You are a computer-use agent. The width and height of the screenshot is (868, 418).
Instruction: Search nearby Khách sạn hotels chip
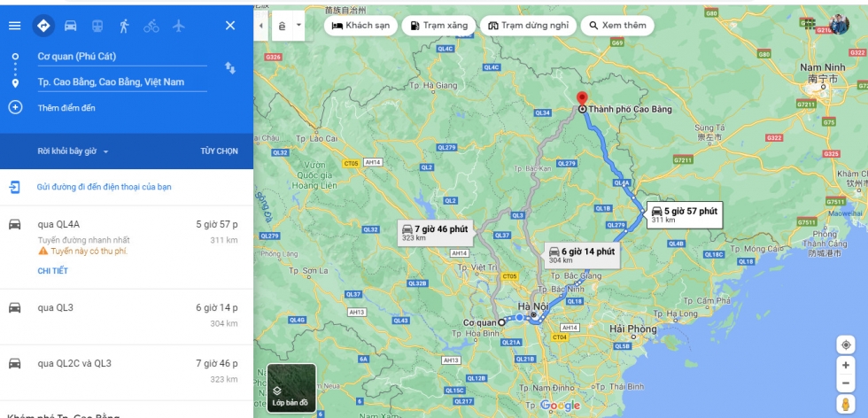click(360, 26)
